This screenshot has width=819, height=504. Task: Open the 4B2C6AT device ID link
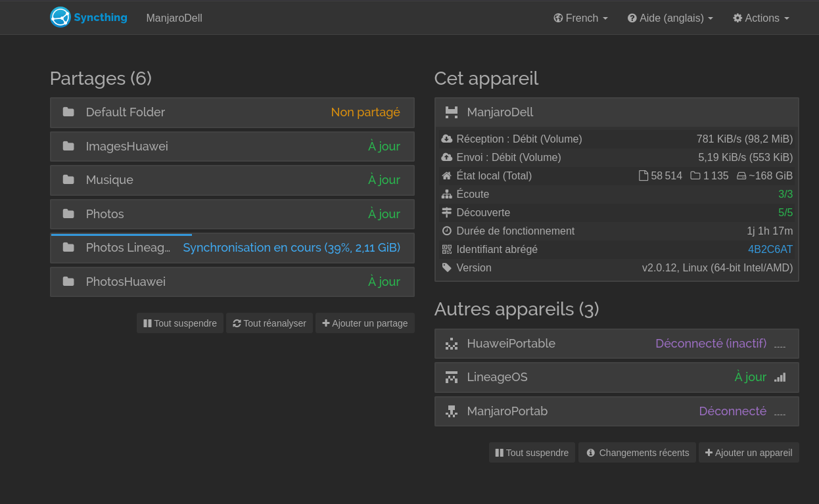coord(770,250)
